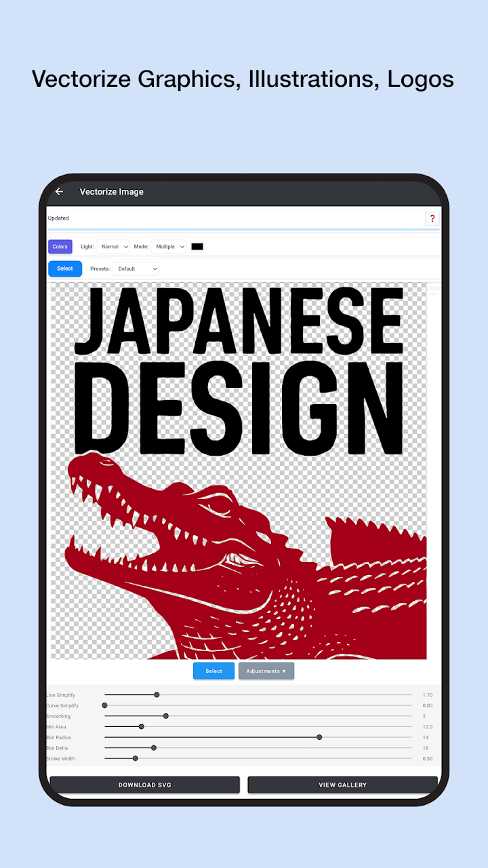Viewport: 488px width, 868px height.
Task: Click the Blur Radius slider
Action: pos(258,737)
